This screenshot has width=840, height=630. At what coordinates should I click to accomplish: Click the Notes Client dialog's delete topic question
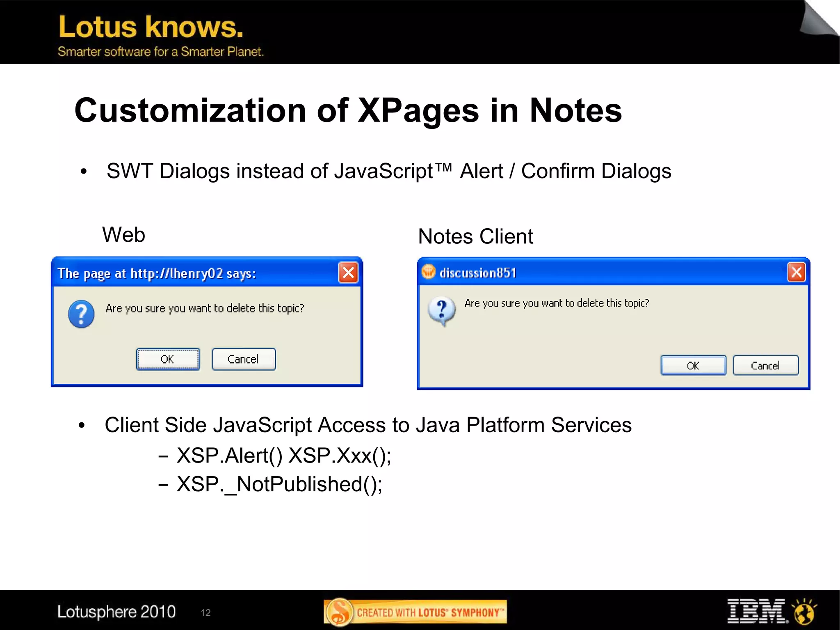point(557,303)
